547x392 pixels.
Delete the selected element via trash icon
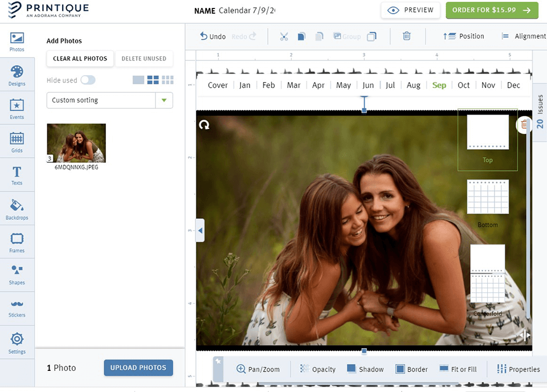coord(406,36)
